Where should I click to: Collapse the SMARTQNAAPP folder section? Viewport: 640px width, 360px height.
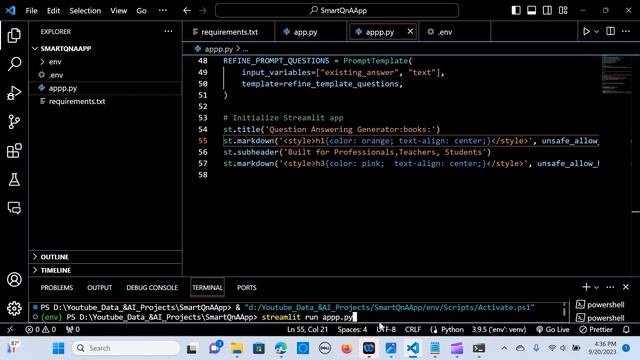point(65,49)
